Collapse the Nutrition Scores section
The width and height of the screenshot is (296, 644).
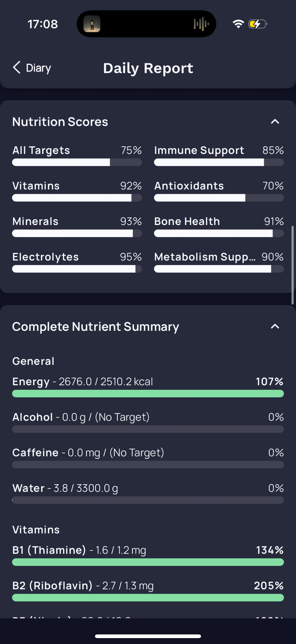coord(275,122)
